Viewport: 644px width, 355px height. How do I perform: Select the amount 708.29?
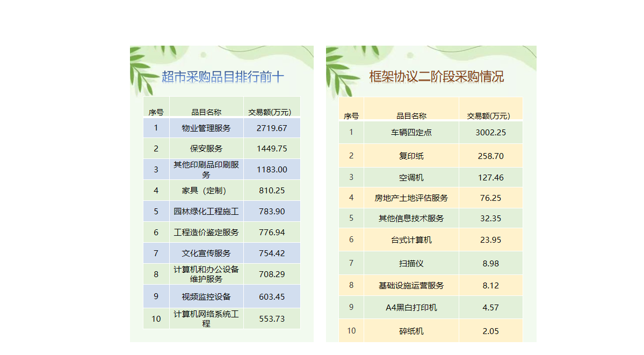point(272,274)
